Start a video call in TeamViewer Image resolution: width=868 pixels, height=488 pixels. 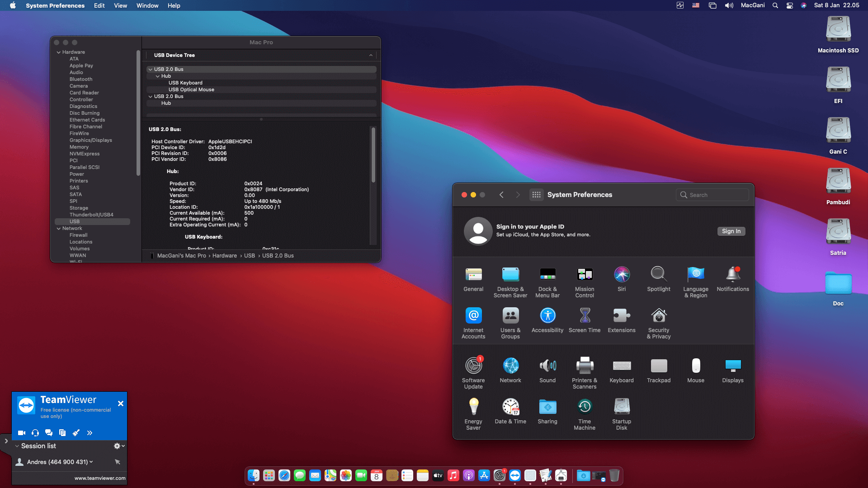21,432
